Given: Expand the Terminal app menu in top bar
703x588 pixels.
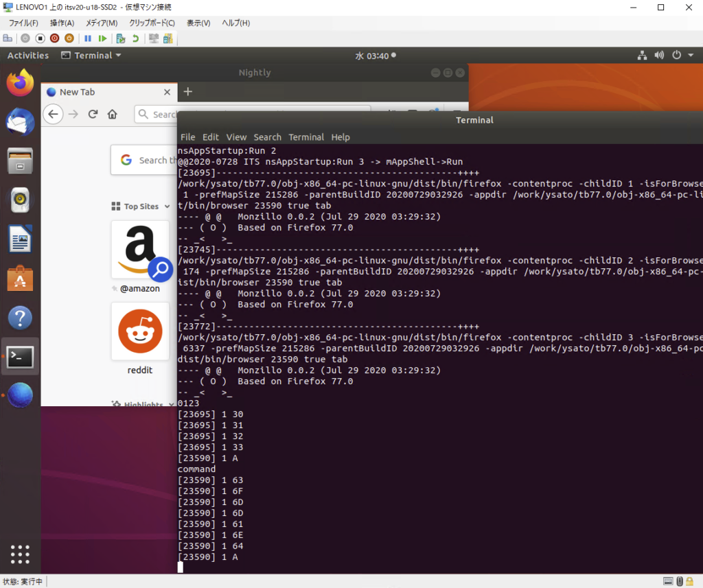Looking at the screenshot, I should click(91, 56).
